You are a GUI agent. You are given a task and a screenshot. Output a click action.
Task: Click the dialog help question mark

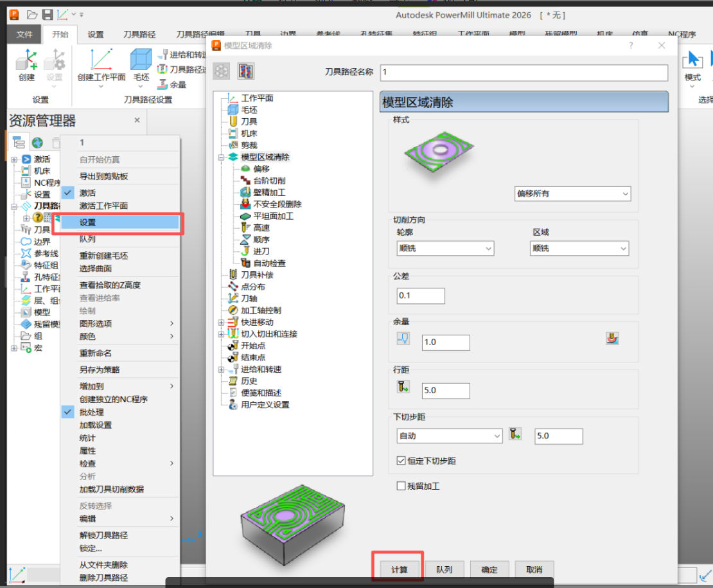click(631, 46)
